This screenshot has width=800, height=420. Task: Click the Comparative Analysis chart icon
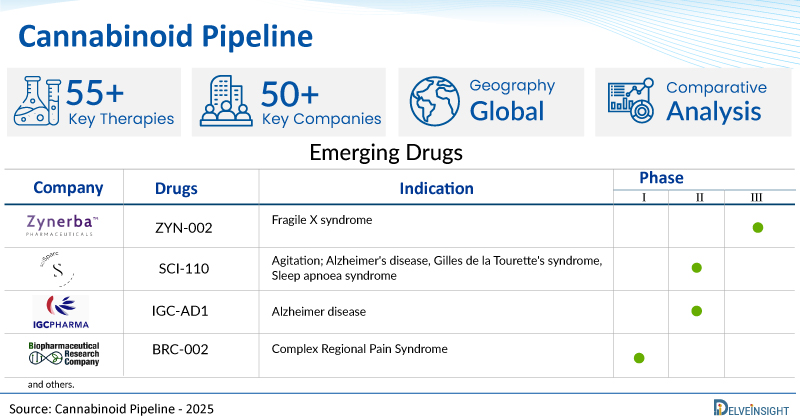(x=631, y=101)
